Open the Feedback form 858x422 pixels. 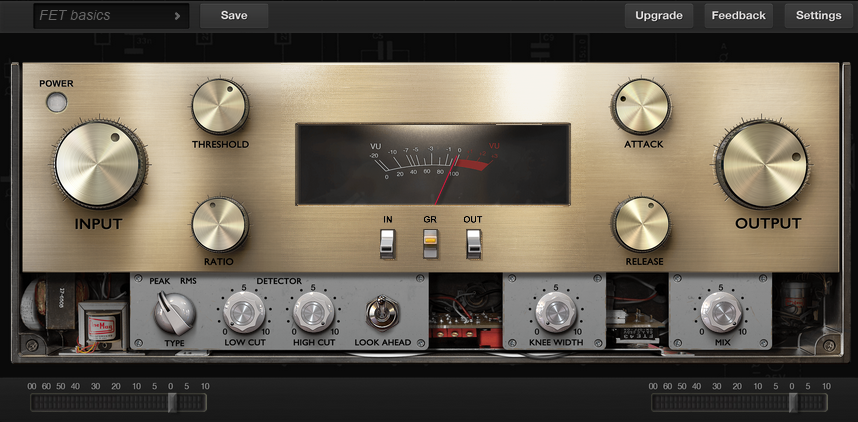[738, 15]
